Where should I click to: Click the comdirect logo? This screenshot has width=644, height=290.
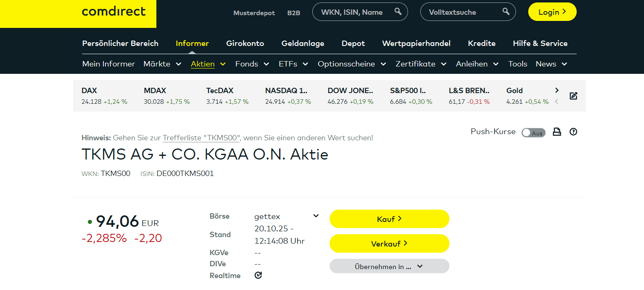click(x=114, y=12)
